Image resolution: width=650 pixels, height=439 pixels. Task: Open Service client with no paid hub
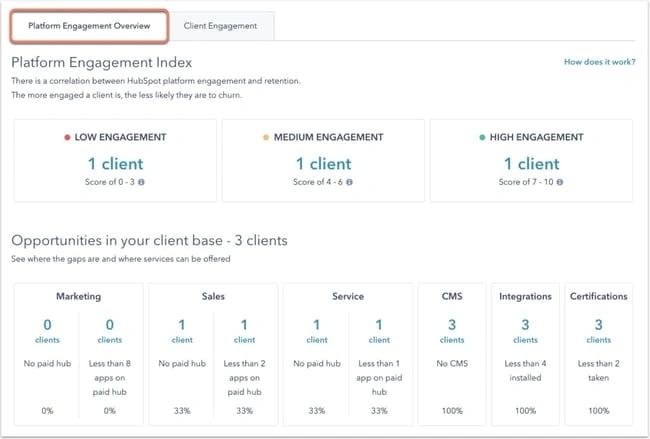click(316, 331)
